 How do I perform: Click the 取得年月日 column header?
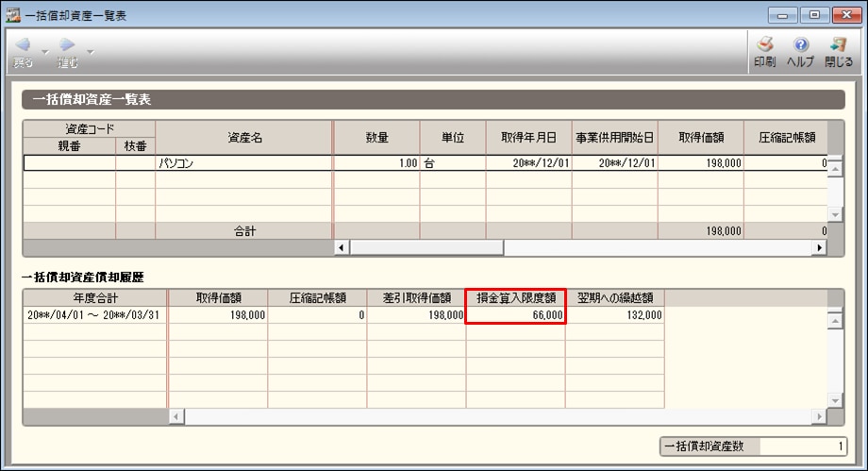(x=528, y=137)
